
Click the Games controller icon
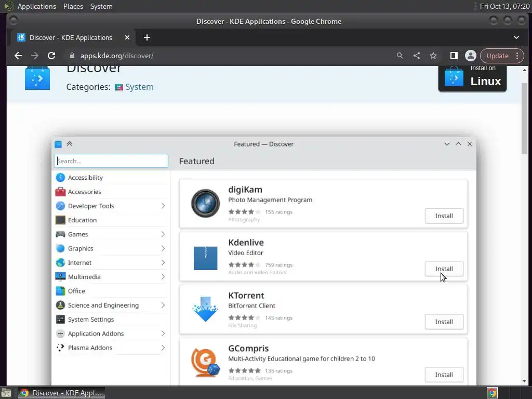pyautogui.click(x=60, y=234)
